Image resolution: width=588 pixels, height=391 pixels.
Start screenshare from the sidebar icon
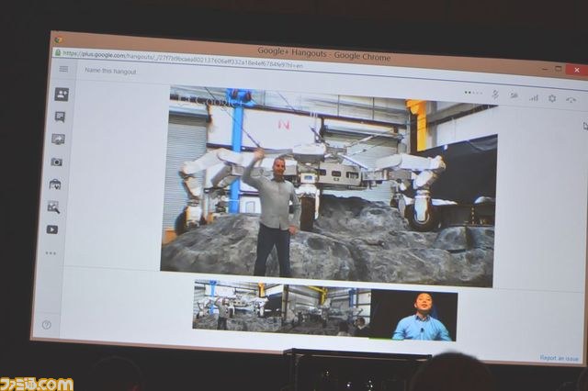click(x=58, y=140)
